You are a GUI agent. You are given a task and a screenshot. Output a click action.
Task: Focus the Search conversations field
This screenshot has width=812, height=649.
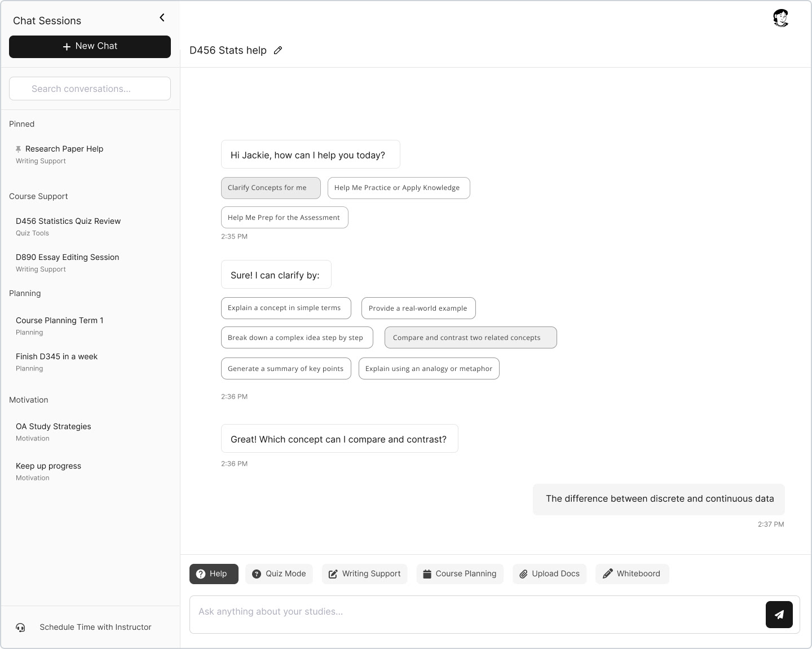[x=90, y=89]
